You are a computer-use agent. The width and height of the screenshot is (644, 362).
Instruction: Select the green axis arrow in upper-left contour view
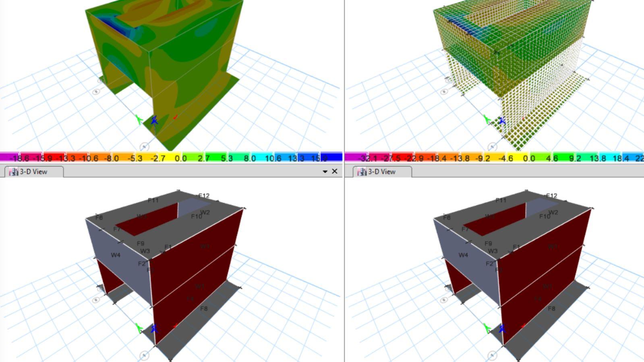pyautogui.click(x=139, y=119)
